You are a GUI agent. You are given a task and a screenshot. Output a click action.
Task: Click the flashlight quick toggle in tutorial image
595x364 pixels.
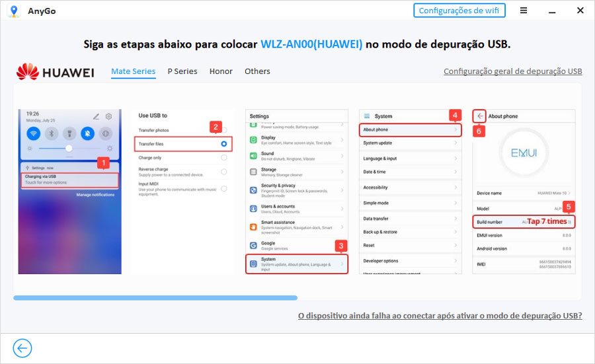(69, 133)
